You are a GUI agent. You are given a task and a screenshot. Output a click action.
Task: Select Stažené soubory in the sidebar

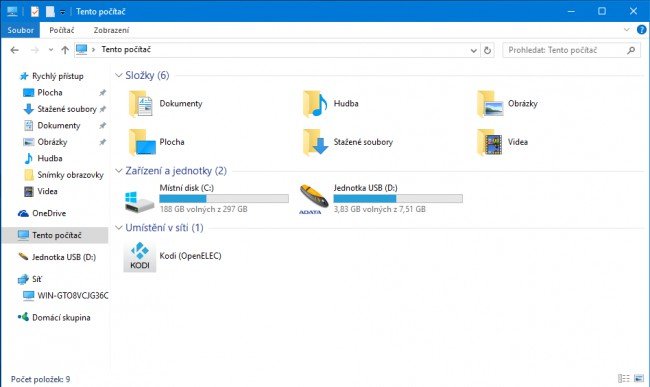(60, 109)
